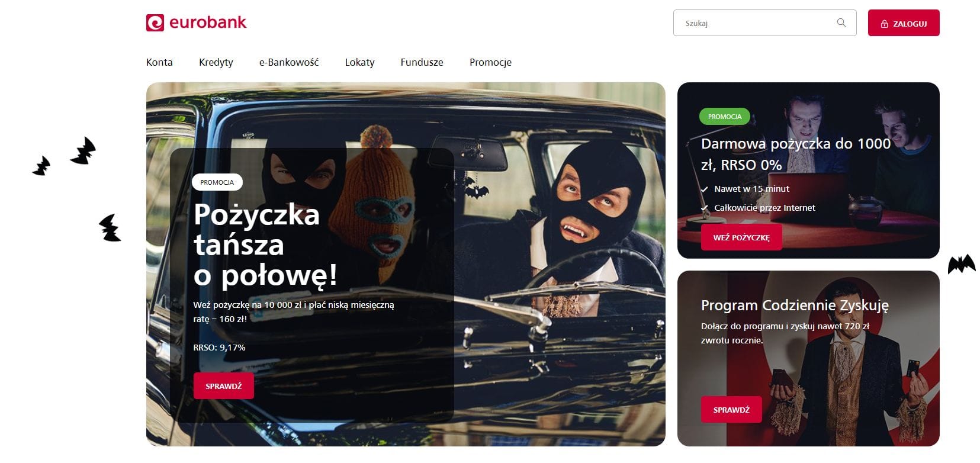
Task: Click the bat icon at right edge
Action: [x=962, y=264]
